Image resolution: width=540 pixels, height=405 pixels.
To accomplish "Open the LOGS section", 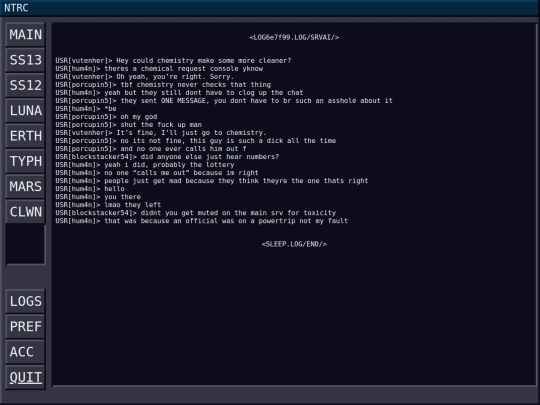I will tap(25, 301).
